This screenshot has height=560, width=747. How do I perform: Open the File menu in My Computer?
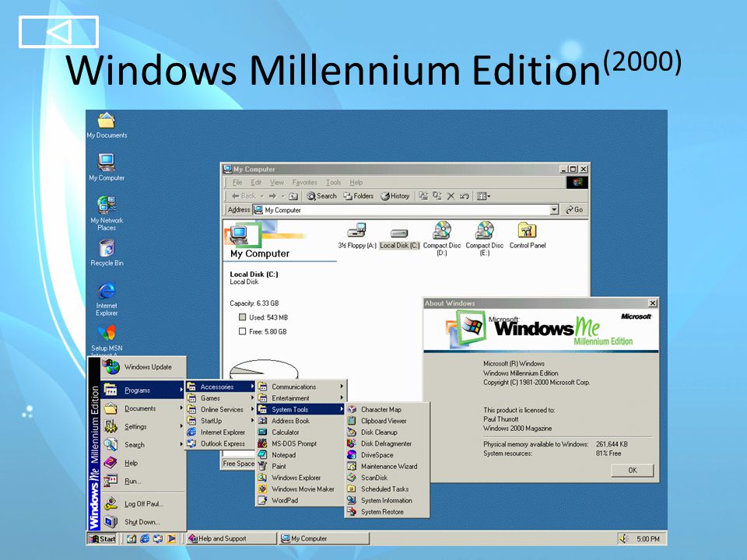(237, 182)
